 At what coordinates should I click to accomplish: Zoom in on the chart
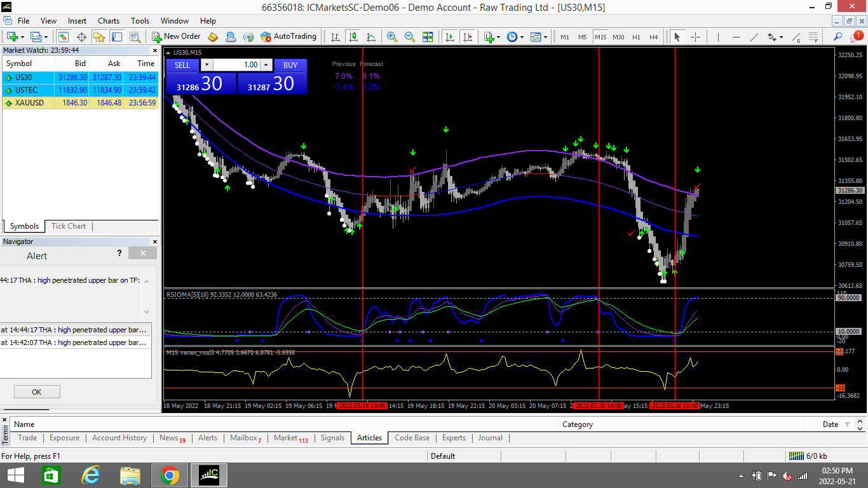click(x=392, y=37)
